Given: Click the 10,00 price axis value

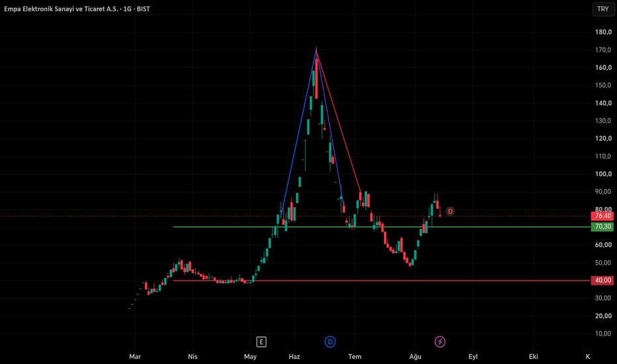Looking at the screenshot, I should click(x=603, y=334).
